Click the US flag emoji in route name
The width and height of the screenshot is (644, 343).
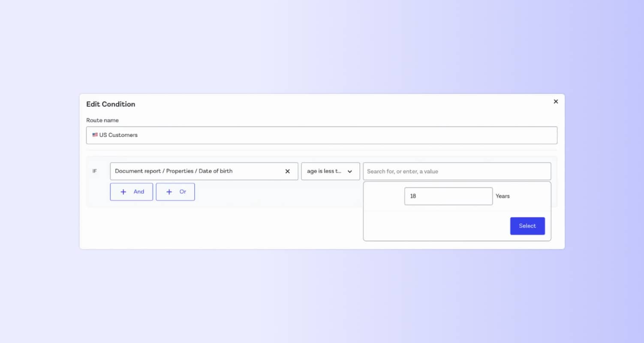point(95,135)
